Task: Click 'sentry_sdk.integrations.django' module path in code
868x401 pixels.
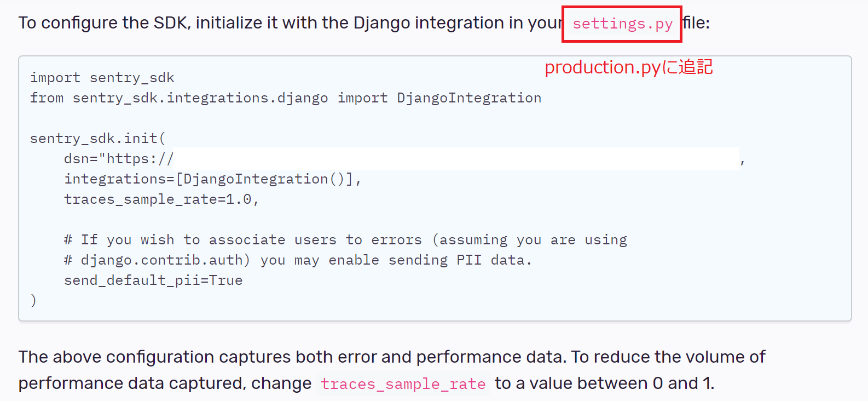Action: coord(200,98)
